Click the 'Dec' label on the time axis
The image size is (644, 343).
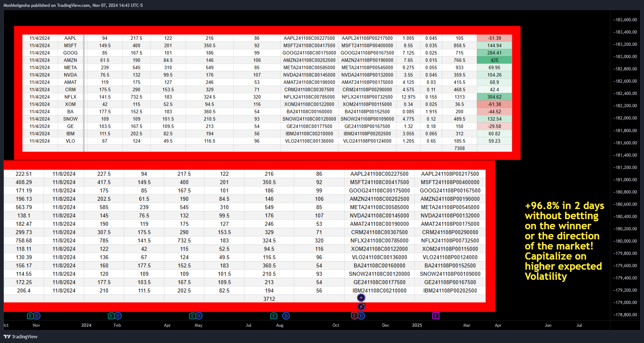click(386, 325)
